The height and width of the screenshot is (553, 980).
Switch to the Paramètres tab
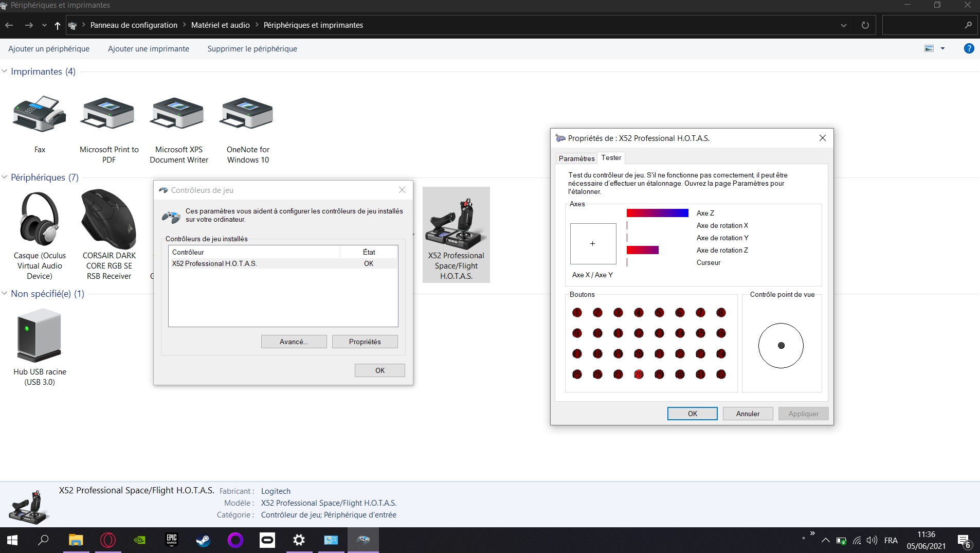[576, 158]
